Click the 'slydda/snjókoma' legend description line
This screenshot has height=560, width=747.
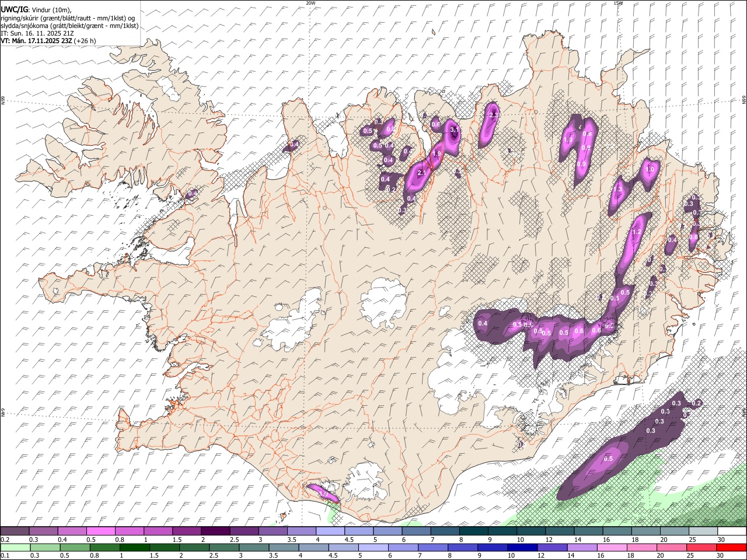(x=69, y=26)
